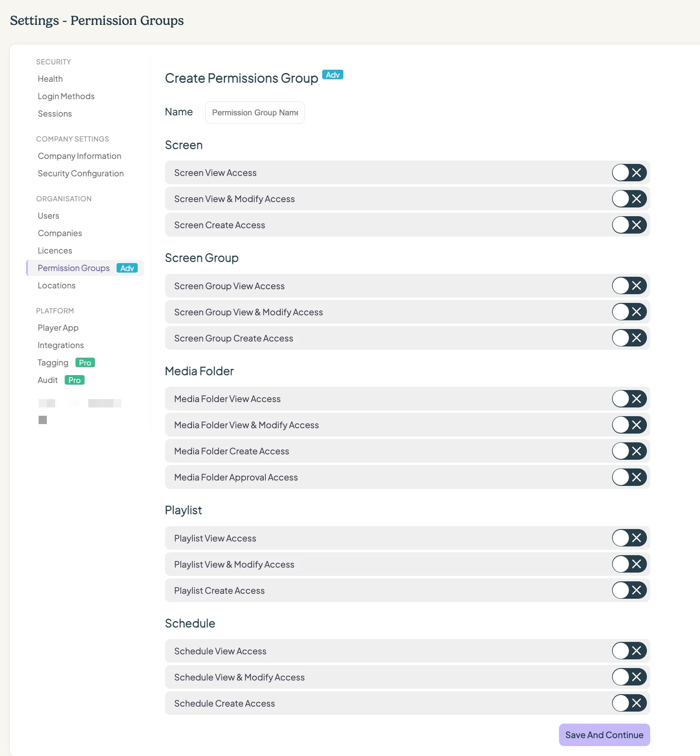700x756 pixels.
Task: Click Save And Continue button
Action: tap(604, 735)
